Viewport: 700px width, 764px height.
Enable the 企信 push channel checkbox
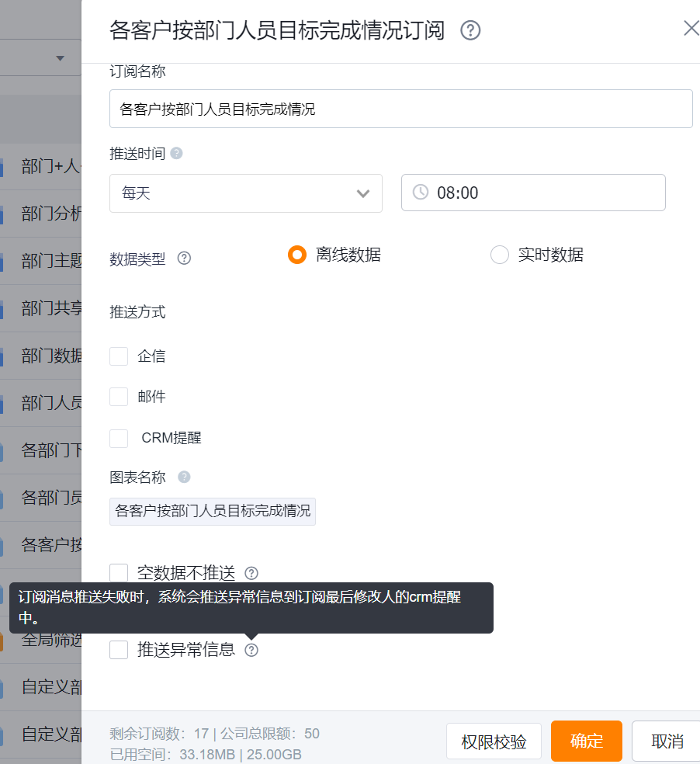pos(118,356)
